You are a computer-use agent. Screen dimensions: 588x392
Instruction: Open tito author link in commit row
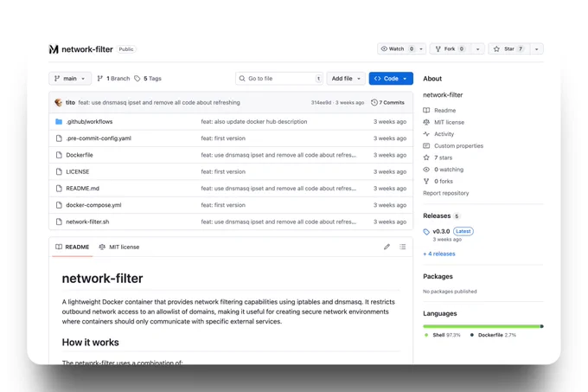coord(71,102)
